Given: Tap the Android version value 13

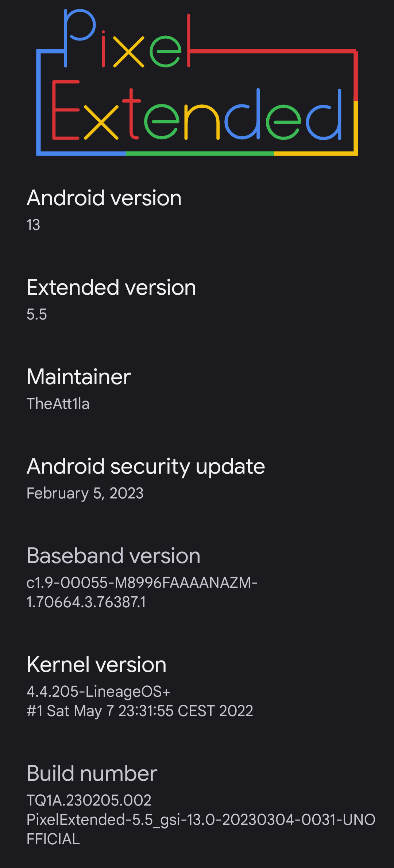Looking at the screenshot, I should point(33,225).
